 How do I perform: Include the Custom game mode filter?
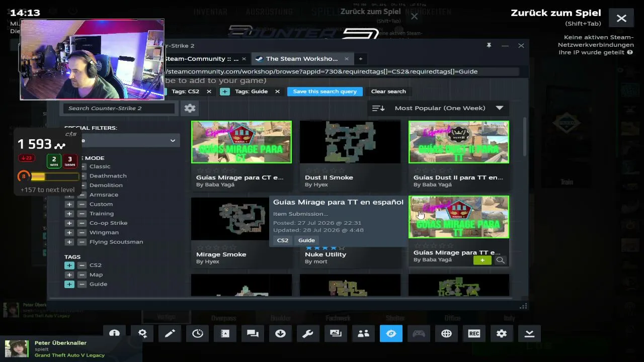pos(69,204)
